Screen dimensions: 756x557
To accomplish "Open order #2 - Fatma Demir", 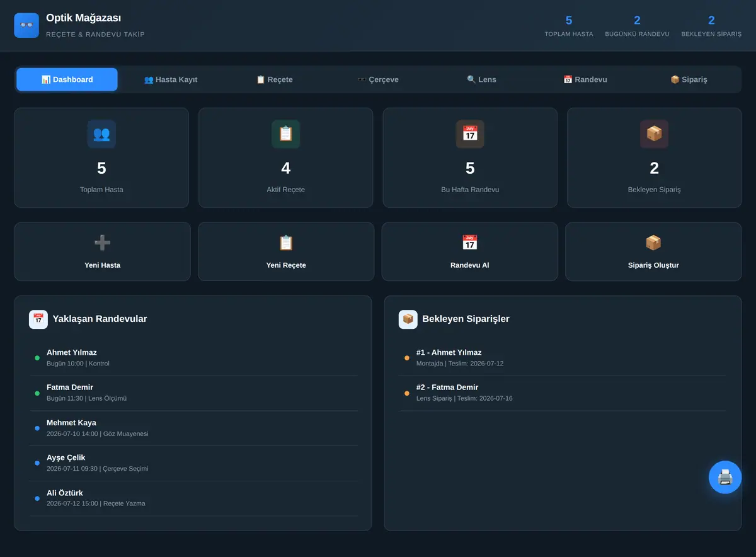I will click(562, 393).
